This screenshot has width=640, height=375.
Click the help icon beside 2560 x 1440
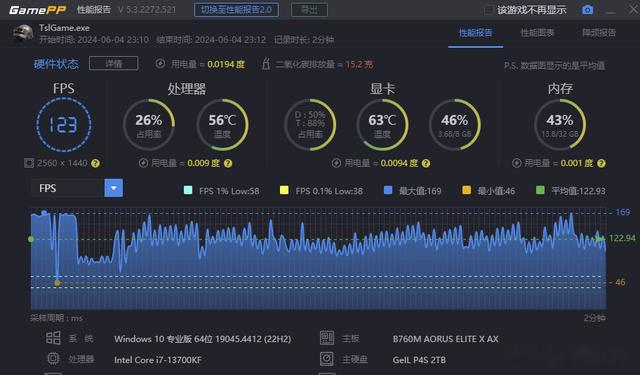tap(95, 163)
